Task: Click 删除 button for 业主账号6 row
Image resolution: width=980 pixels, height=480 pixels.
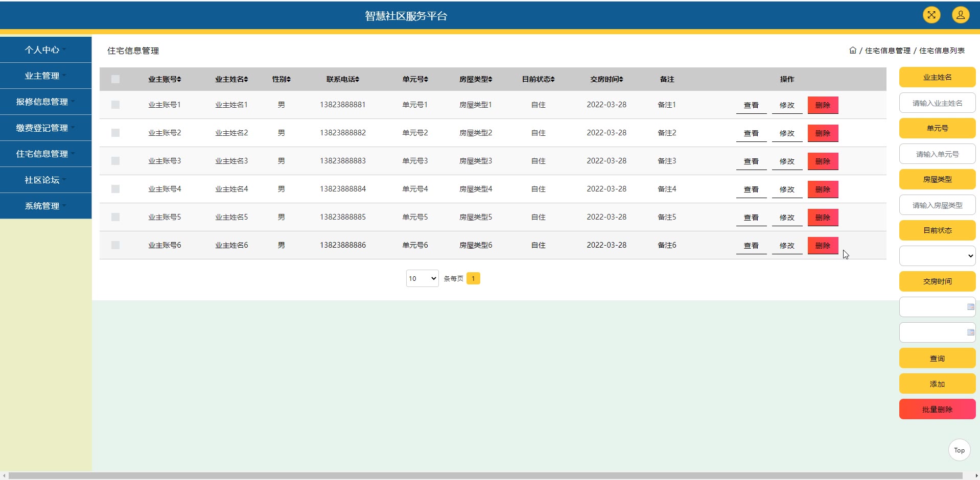Action: pyautogui.click(x=823, y=246)
